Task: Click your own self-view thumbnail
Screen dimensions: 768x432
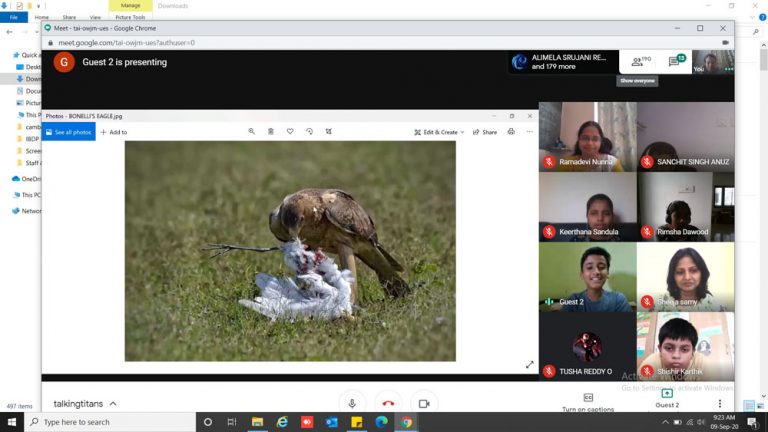Action: (x=713, y=62)
